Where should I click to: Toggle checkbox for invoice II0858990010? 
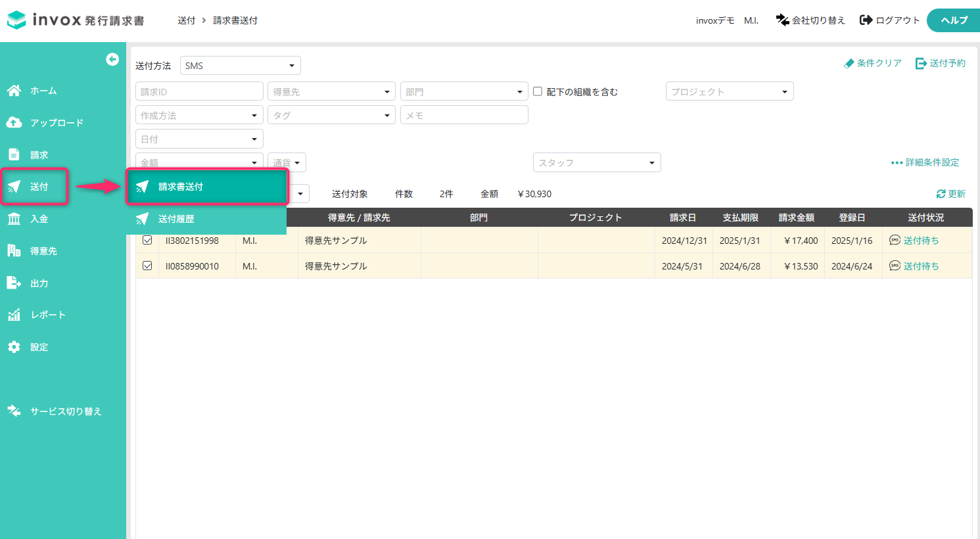click(x=147, y=266)
